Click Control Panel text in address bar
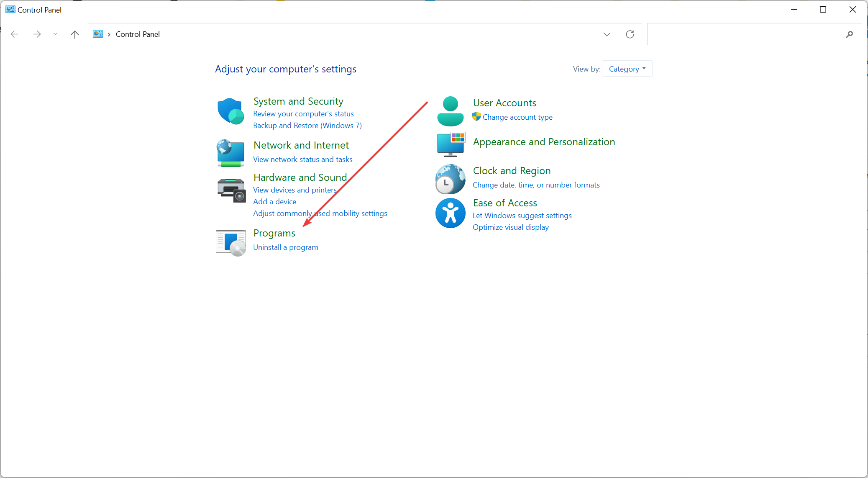The height and width of the screenshot is (478, 868). pyautogui.click(x=138, y=34)
